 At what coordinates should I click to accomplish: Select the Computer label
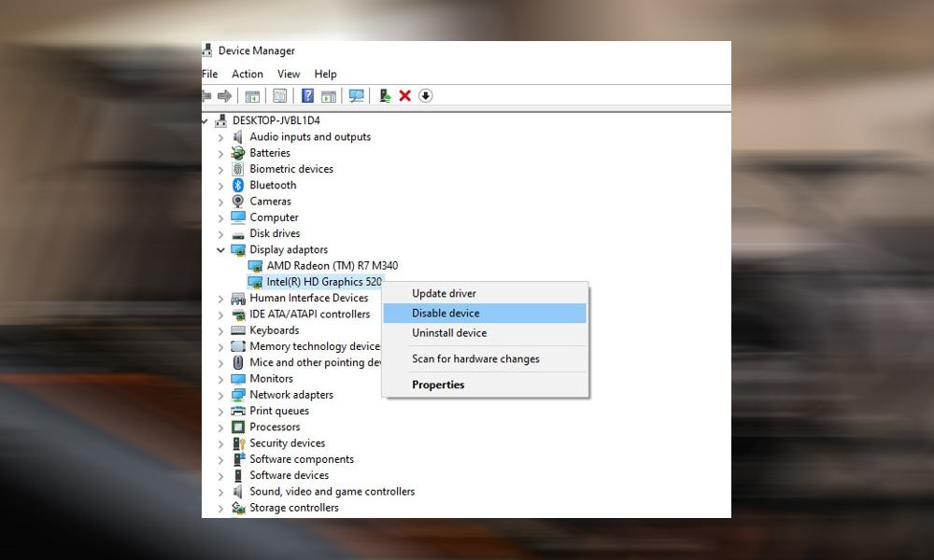274,217
